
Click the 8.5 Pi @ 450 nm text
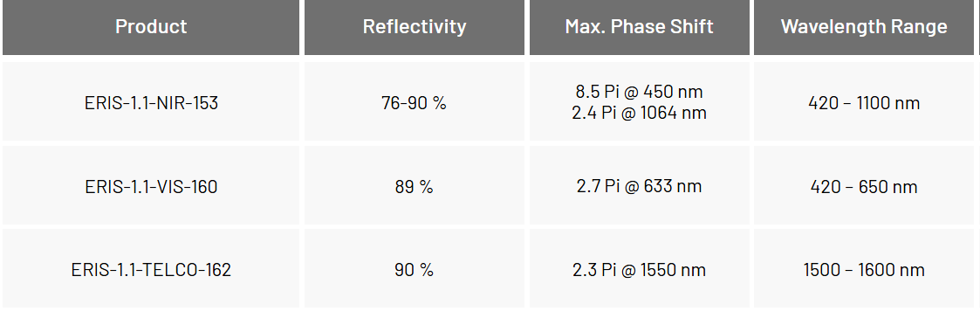click(640, 92)
